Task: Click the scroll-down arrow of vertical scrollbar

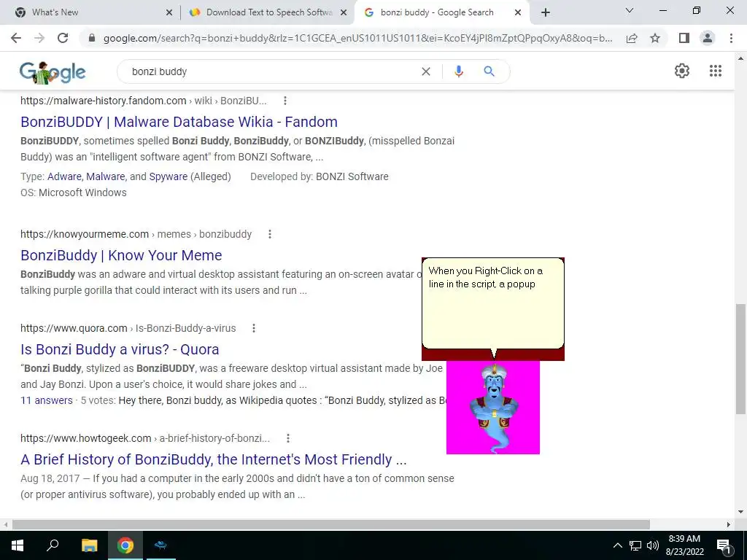Action: (x=740, y=512)
